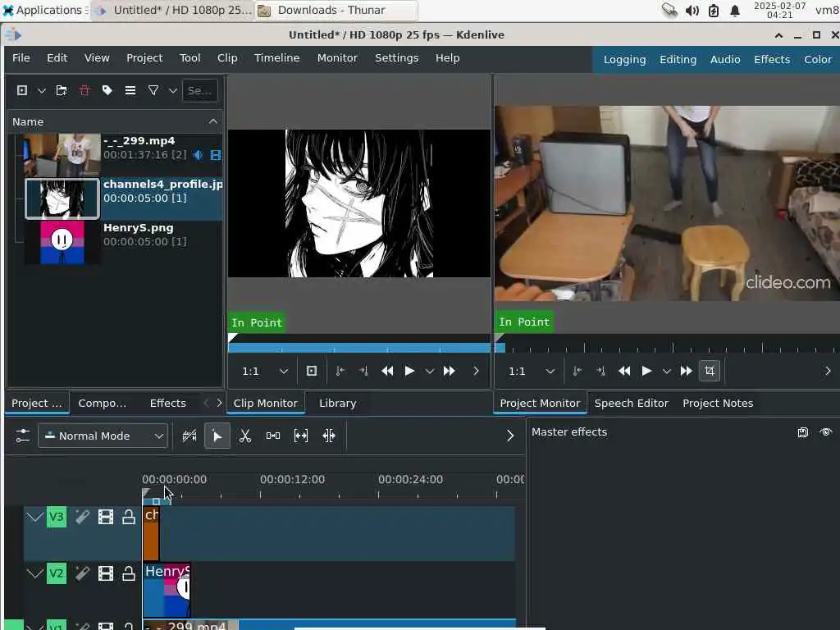
Task: Switch to the Effects panel tab
Action: [167, 404]
